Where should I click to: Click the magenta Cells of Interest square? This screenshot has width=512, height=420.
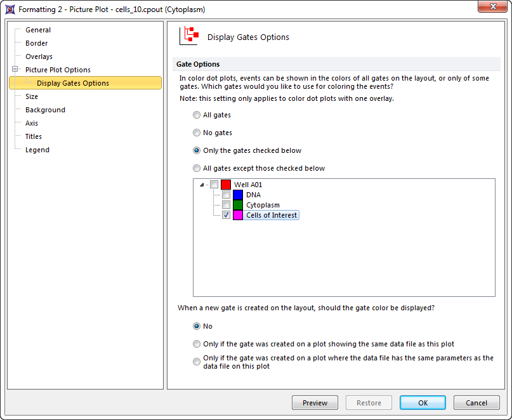point(238,215)
